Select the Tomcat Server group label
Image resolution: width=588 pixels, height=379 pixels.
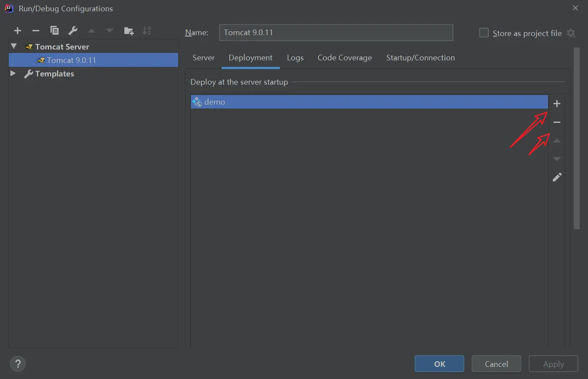62,46
